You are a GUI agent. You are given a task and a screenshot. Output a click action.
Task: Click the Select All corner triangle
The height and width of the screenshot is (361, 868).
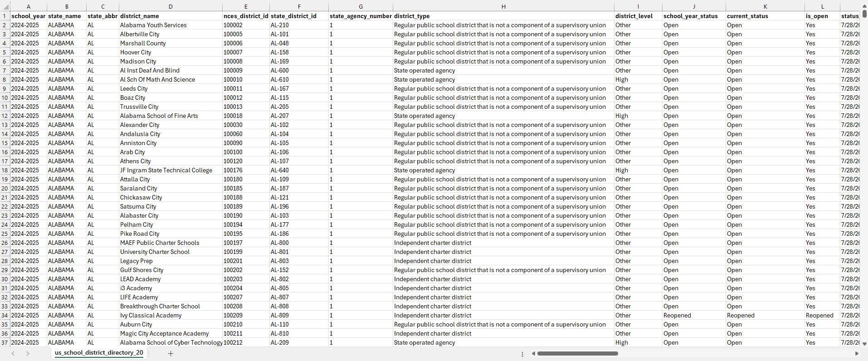click(5, 7)
